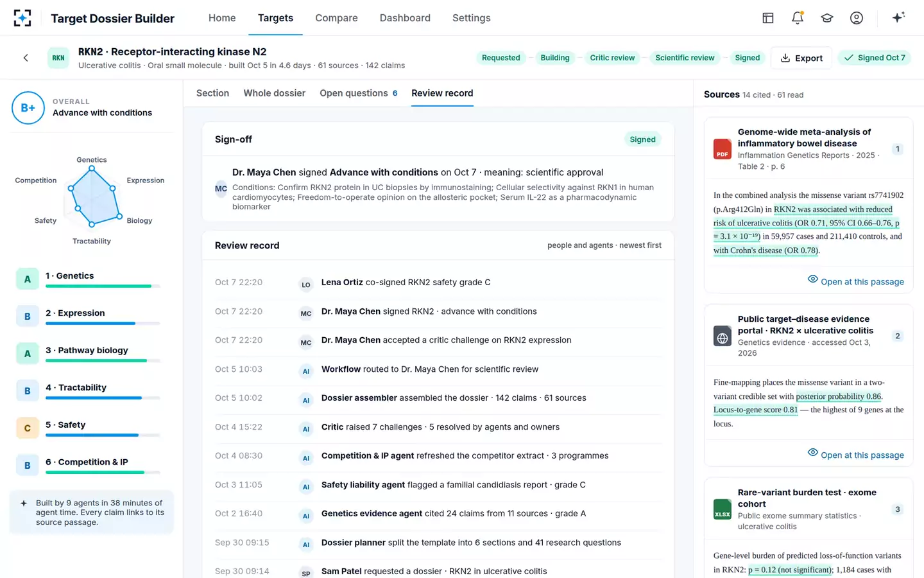Click the SP avatar beside Sam Patel
This screenshot has width=924, height=578.
[306, 573]
